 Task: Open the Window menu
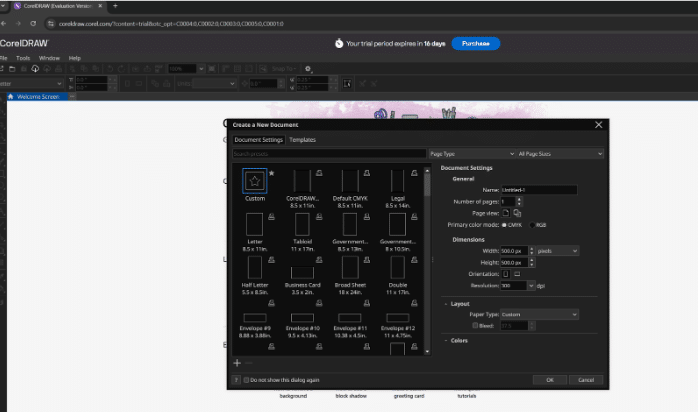[x=49, y=58]
